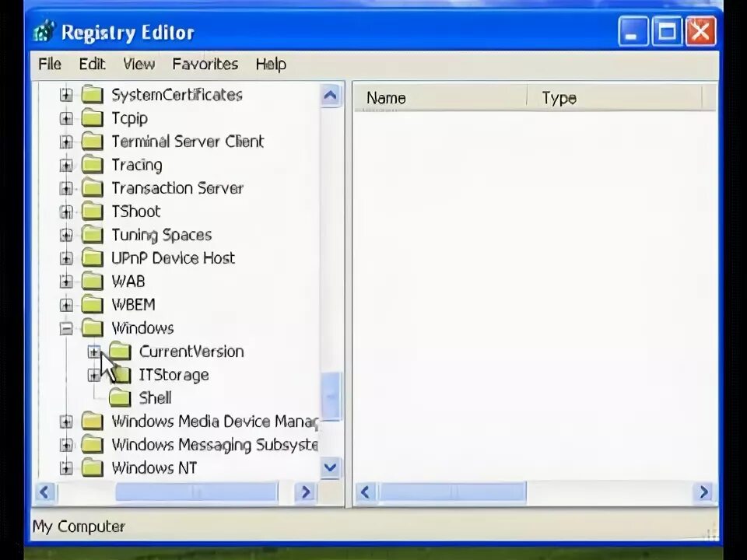This screenshot has width=747, height=560.
Task: Click the Type column header
Action: click(x=615, y=98)
